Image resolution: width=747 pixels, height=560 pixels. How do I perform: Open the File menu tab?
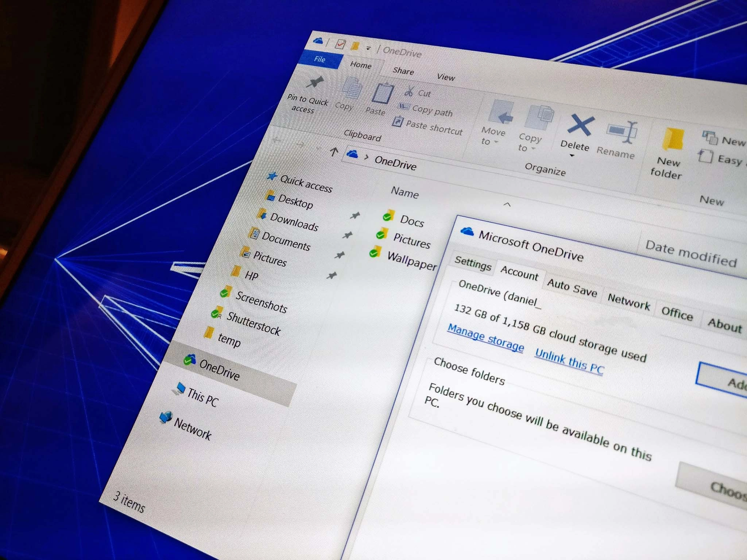point(320,59)
